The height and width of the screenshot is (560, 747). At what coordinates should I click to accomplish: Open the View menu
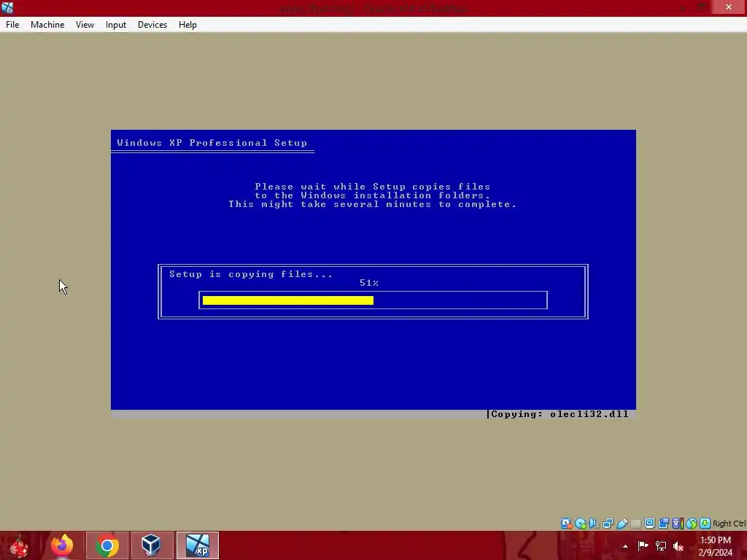tap(85, 25)
